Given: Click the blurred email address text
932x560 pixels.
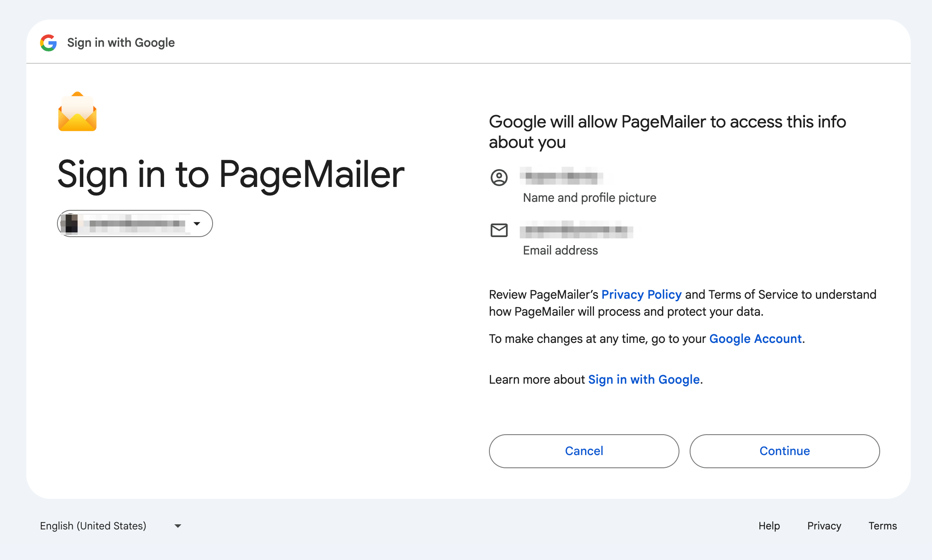Looking at the screenshot, I should click(576, 229).
